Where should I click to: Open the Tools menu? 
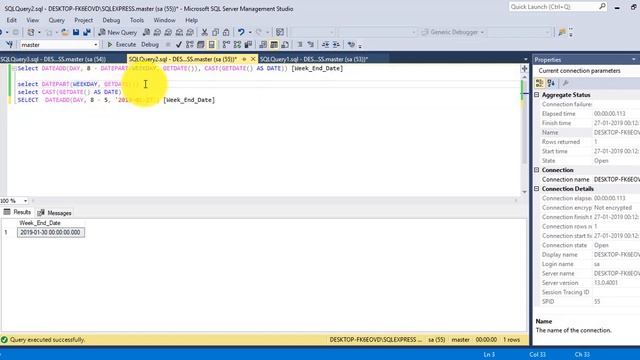(137, 20)
